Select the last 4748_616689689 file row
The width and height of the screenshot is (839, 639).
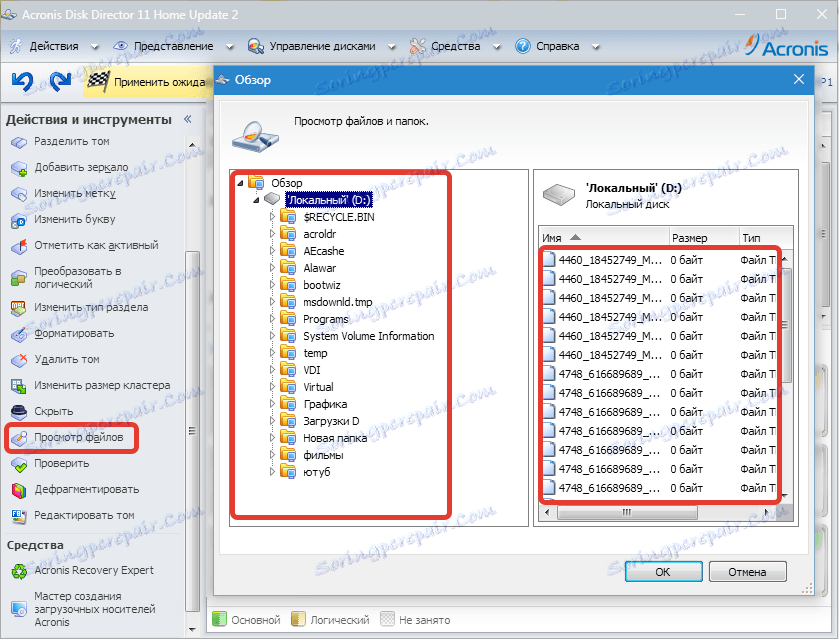pos(659,488)
